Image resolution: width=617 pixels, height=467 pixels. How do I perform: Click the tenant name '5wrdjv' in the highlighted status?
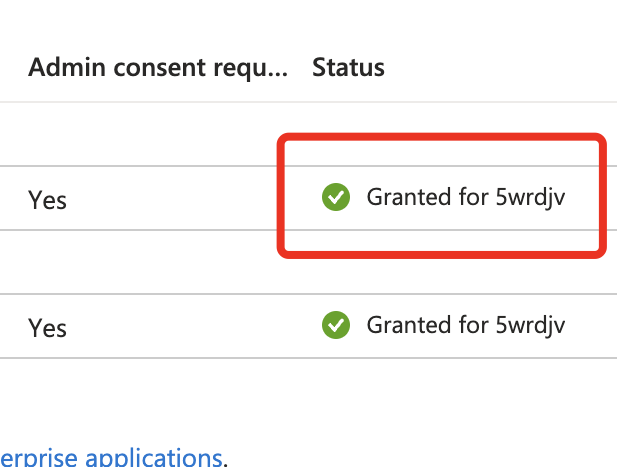(x=531, y=198)
